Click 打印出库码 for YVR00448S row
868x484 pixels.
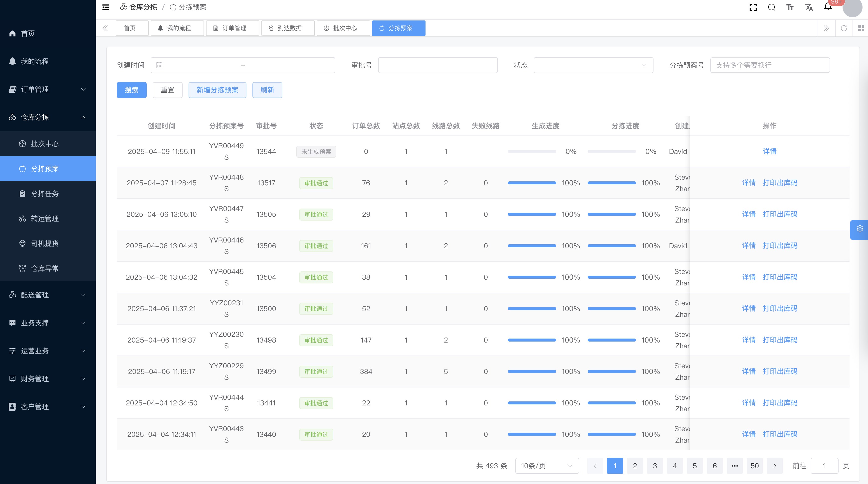pos(780,183)
